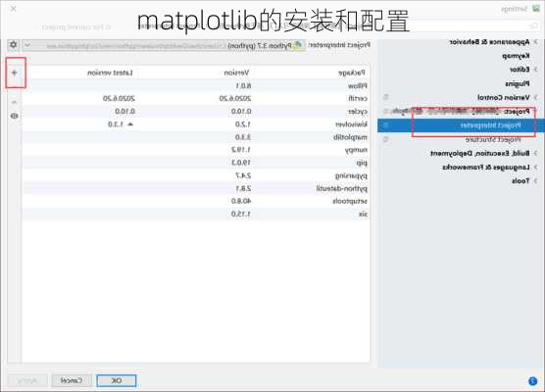Select the Project node in settings tree

pyautogui.click(x=517, y=111)
